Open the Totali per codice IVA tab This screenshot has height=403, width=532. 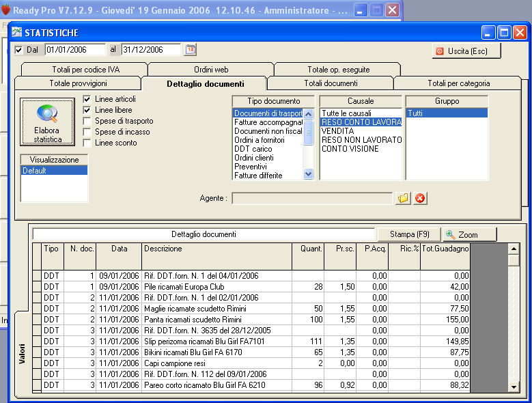click(x=84, y=70)
